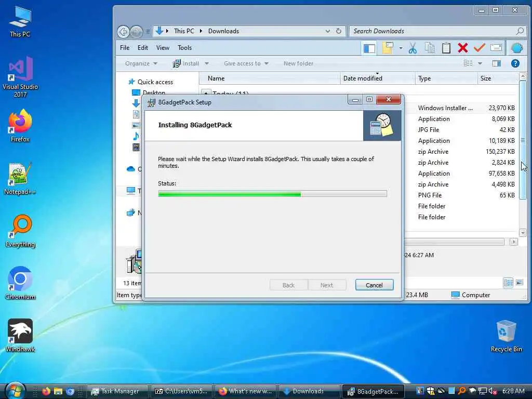532x399 pixels.
Task: Switch to details view in the status bar
Action: [508, 283]
